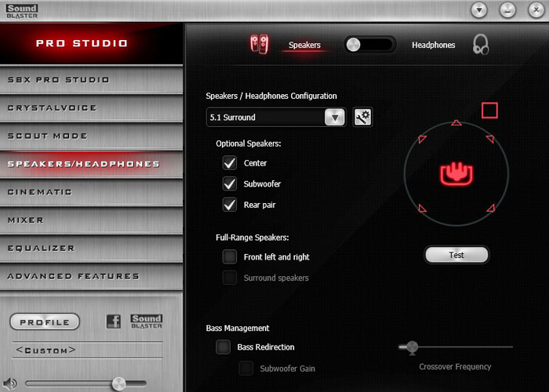Uncheck the Subwoofer checkbox
Screen dimensions: 549x392
tap(230, 183)
